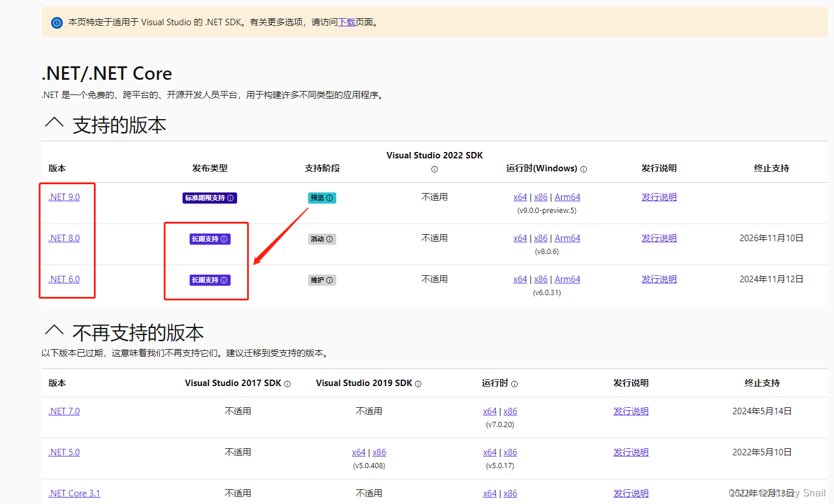Viewport: 834px width, 504px height.
Task: Download x64 VS 2019 SDK for .NET 5.0
Action: pyautogui.click(x=359, y=452)
